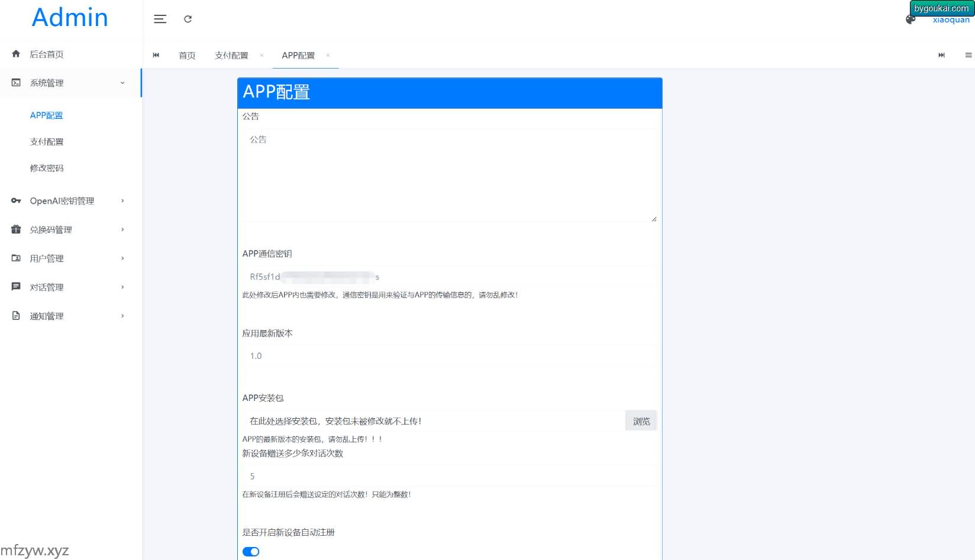Click the tab scroll-left icon
The image size is (975, 560).
[x=156, y=55]
